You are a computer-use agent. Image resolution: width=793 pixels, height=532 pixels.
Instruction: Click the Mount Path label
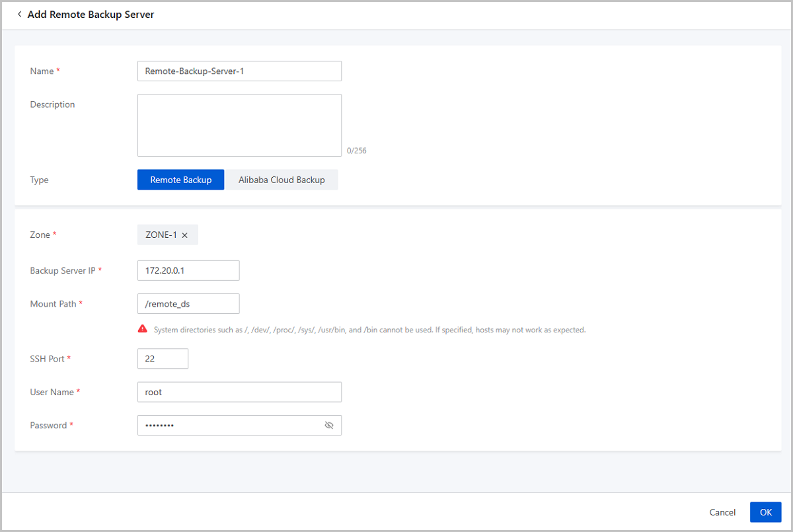click(53, 304)
